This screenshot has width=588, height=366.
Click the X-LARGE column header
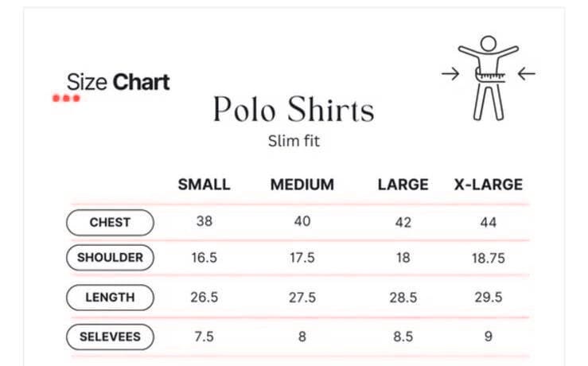489,185
